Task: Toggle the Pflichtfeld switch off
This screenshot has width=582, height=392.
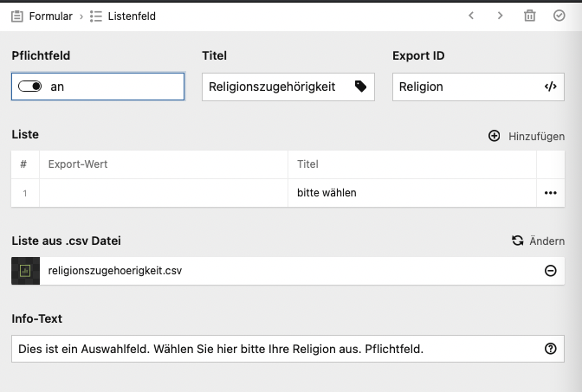Action: [x=29, y=87]
